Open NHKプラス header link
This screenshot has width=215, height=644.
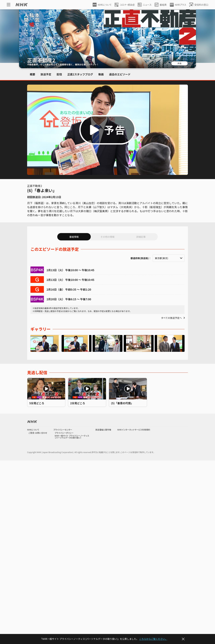click(x=178, y=5)
